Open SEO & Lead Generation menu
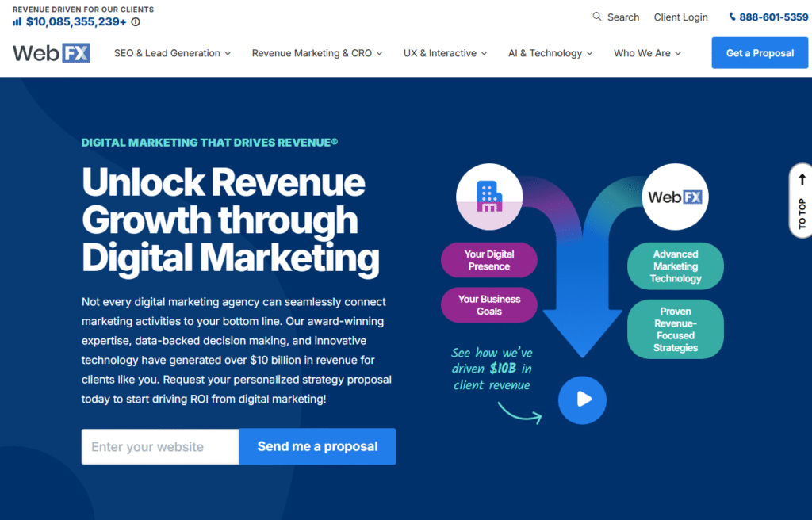This screenshot has height=520, width=812. (x=172, y=53)
